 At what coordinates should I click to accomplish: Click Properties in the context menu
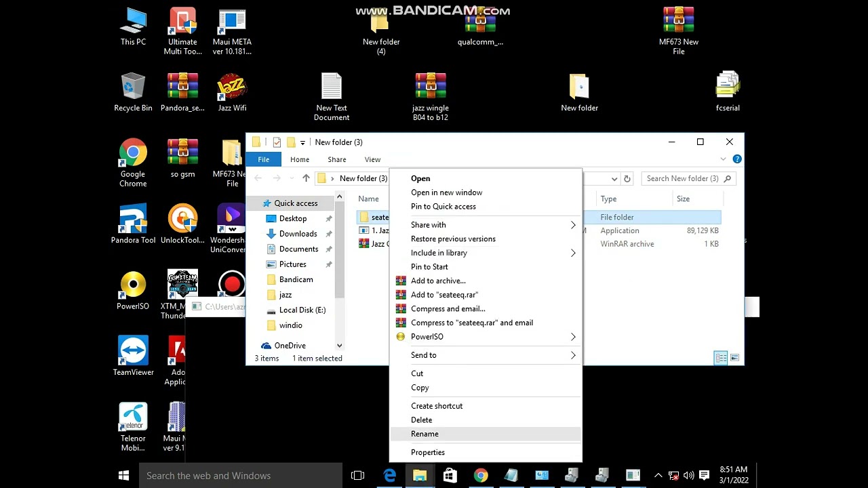tap(486, 453)
